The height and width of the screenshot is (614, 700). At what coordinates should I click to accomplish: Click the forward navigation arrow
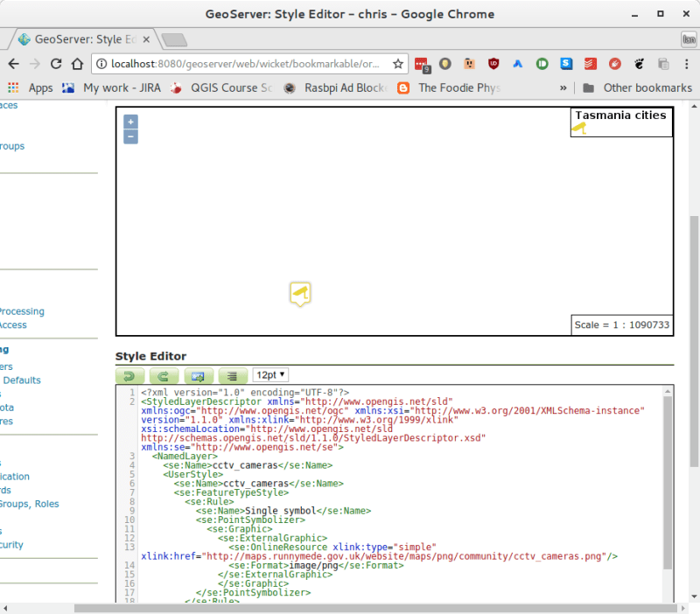[34, 64]
